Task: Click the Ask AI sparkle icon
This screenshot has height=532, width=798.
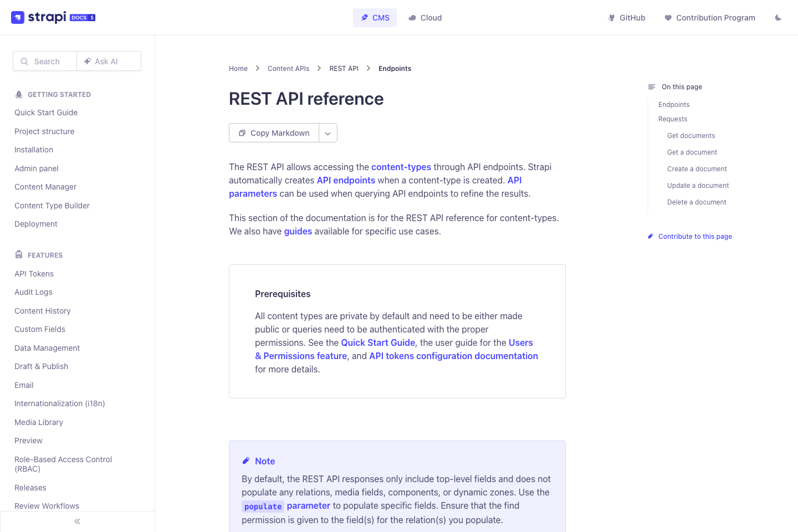Action: pos(88,61)
